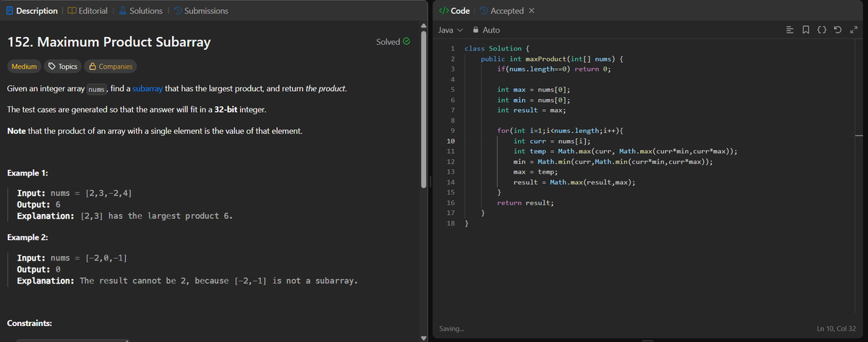Screen dimensions: 868x342
Task: Open the Solutions tab
Action: [x=140, y=11]
